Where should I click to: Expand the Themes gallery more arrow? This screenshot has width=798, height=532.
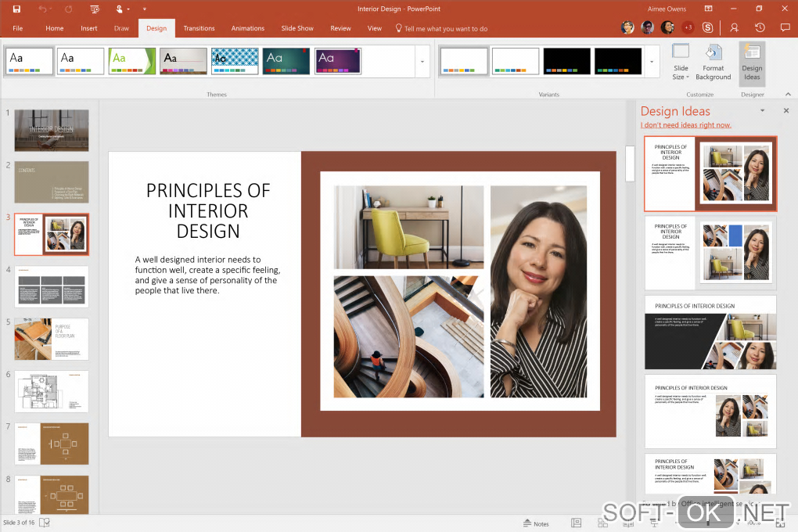pyautogui.click(x=422, y=61)
